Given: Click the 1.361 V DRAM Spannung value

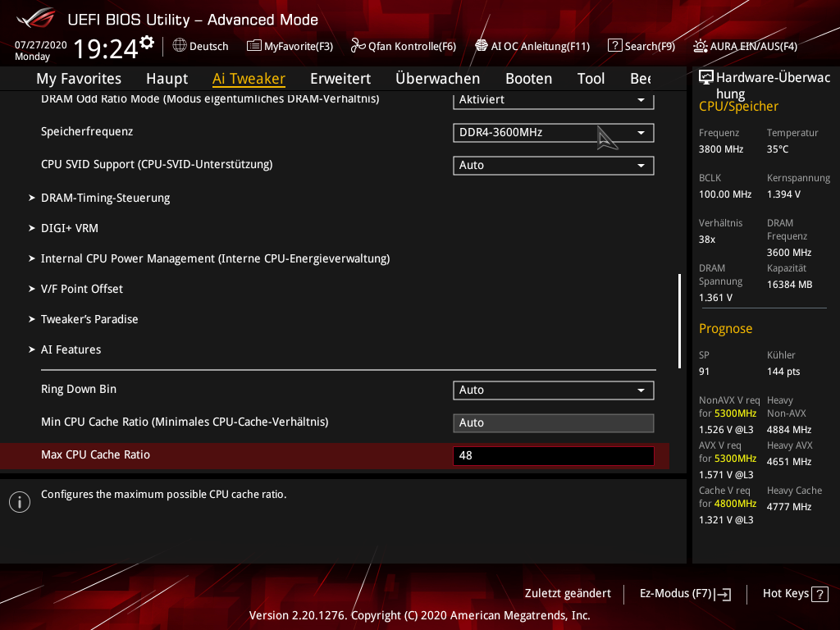Looking at the screenshot, I should pyautogui.click(x=715, y=298).
